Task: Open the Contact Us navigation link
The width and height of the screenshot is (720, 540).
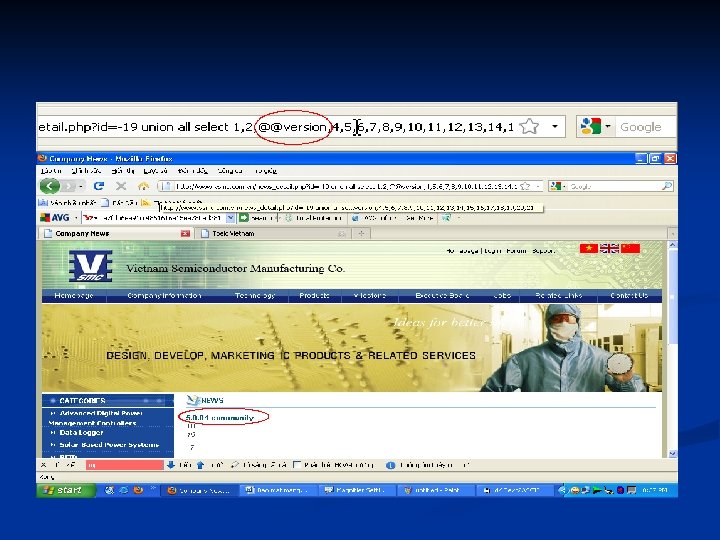Action: tap(629, 295)
